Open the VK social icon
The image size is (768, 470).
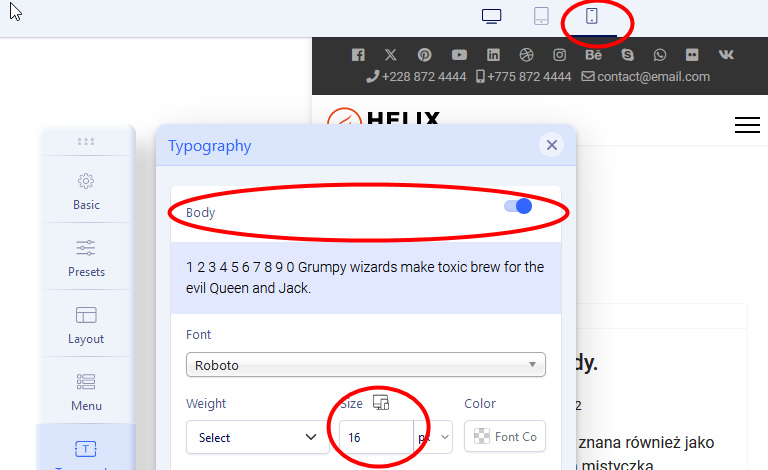[x=726, y=55]
